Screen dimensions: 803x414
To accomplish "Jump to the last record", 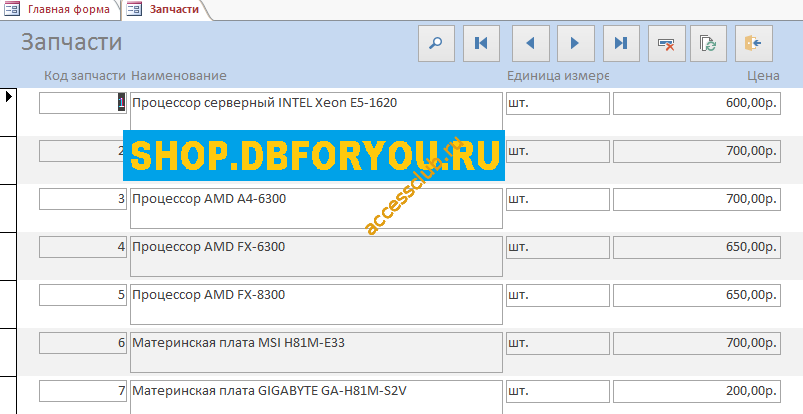I will (621, 44).
